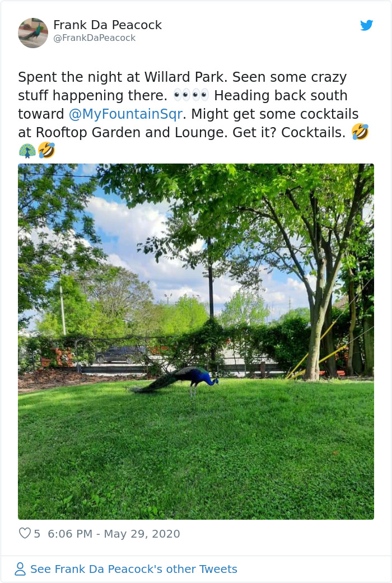Screen dimensions: 392x583
Task: Click the Twitter bird logo
Action: [366, 25]
